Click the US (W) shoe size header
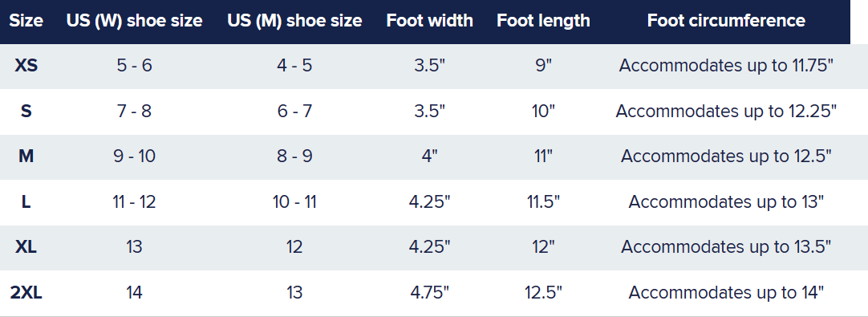 pyautogui.click(x=134, y=21)
